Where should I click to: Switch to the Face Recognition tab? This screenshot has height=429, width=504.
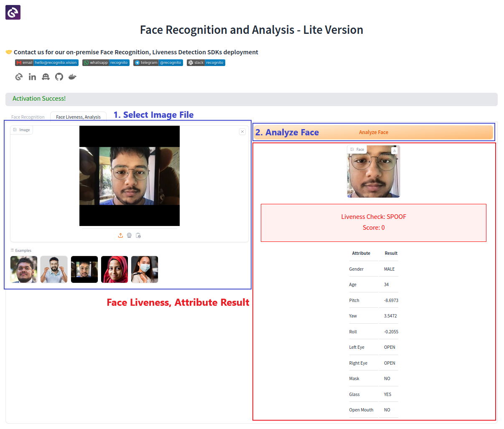(28, 117)
